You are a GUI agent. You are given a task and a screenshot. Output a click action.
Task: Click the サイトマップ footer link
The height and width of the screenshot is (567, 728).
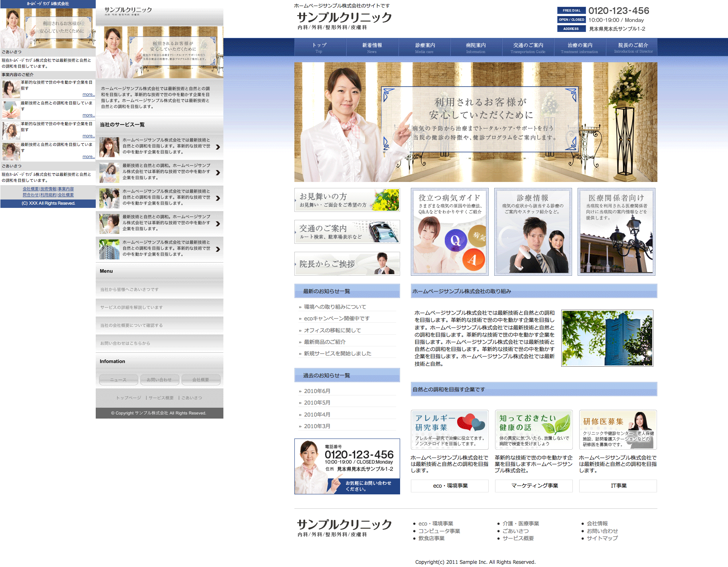[x=602, y=538]
